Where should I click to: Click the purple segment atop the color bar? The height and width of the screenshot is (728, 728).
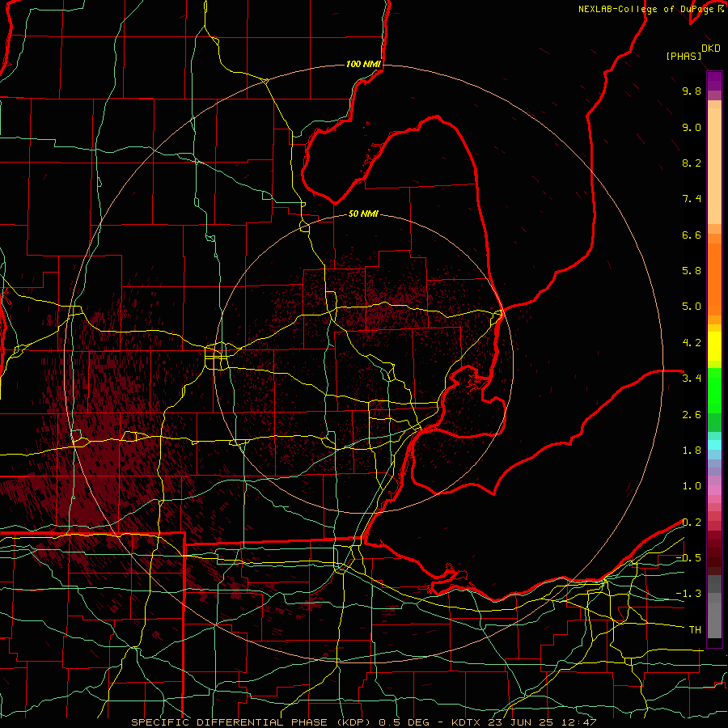pyautogui.click(x=714, y=81)
